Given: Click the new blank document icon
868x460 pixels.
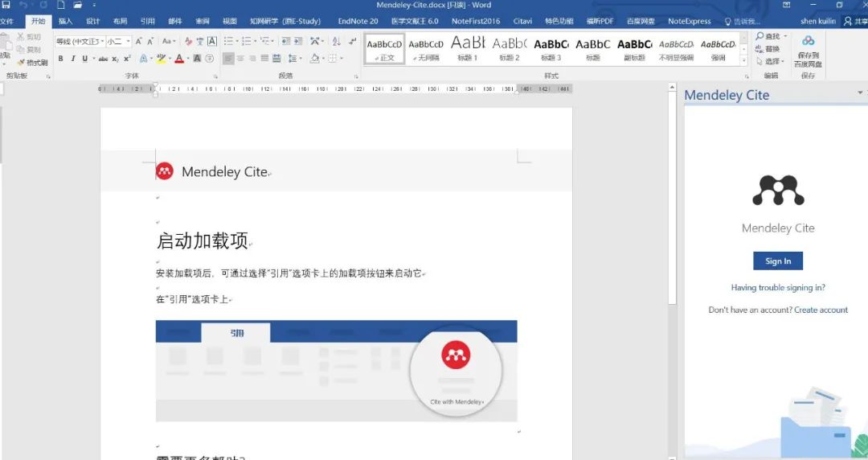Looking at the screenshot, I should tap(61, 5).
